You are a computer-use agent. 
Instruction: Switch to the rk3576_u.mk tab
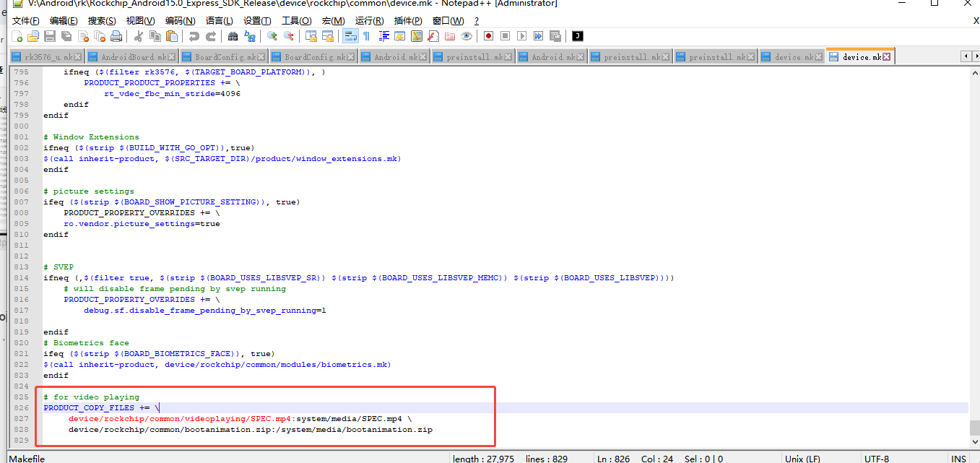coord(47,57)
